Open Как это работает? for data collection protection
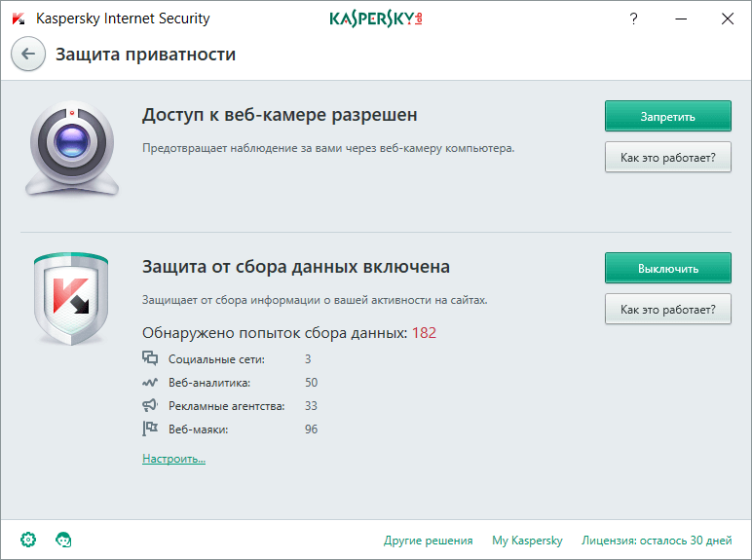Viewport: 752px width, 560px height. (668, 309)
